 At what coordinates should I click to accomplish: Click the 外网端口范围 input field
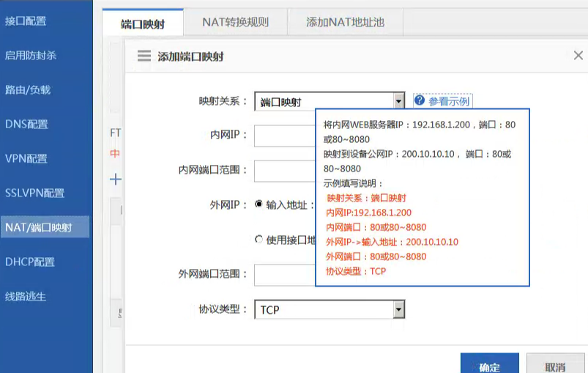point(284,275)
